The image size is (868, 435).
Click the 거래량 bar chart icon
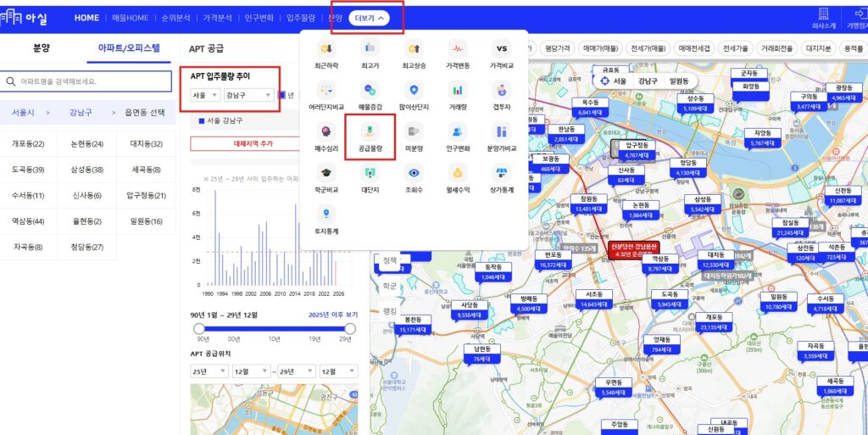pos(458,92)
